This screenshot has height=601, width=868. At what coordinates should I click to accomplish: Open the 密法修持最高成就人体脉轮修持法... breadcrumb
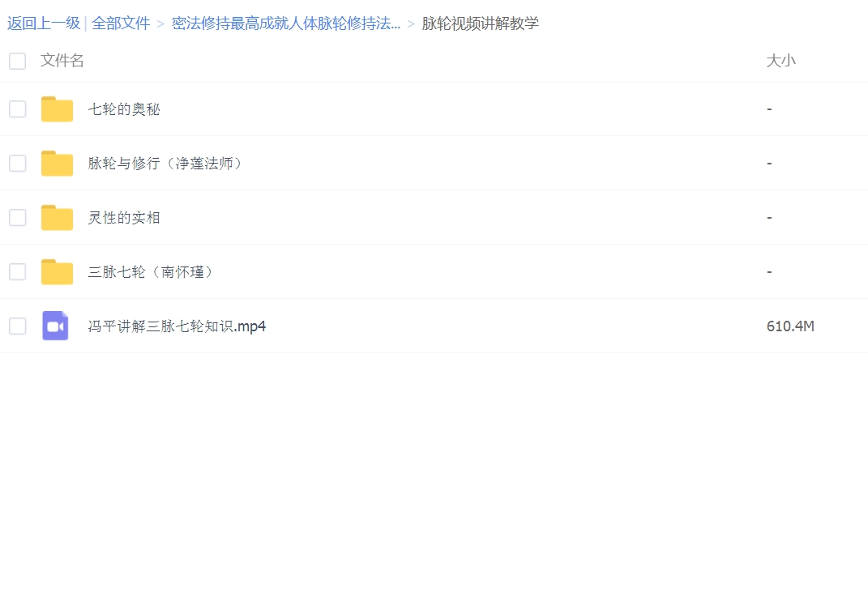coord(286,23)
